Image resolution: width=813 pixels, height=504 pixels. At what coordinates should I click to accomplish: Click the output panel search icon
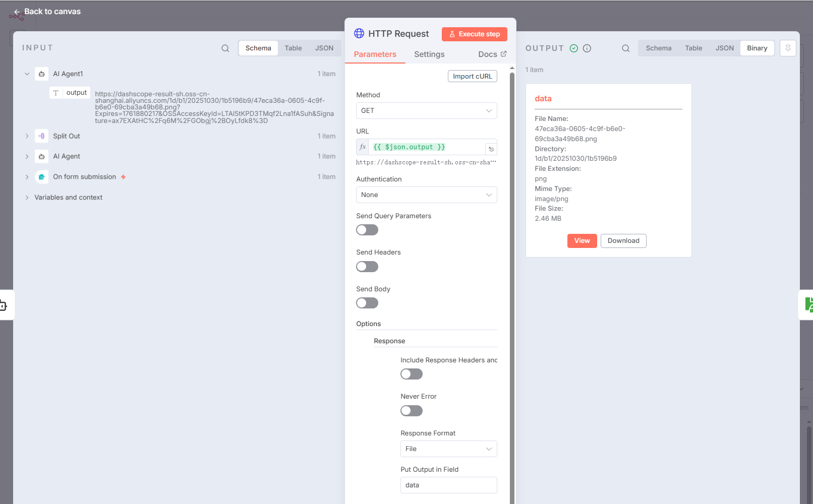pyautogui.click(x=625, y=48)
